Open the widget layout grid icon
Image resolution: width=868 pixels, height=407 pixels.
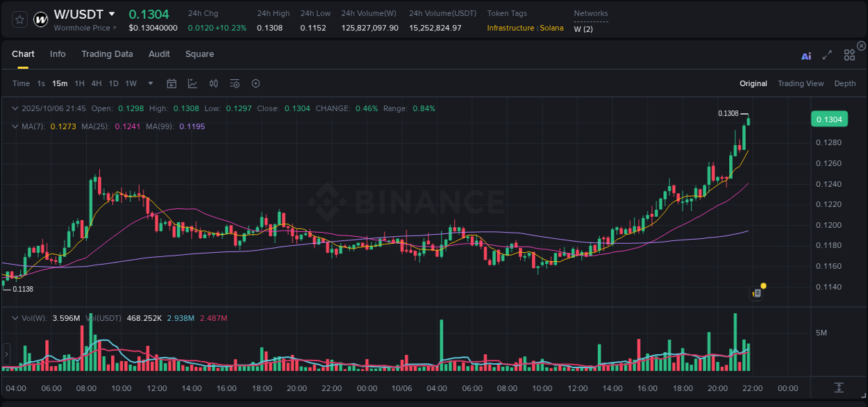(x=849, y=54)
